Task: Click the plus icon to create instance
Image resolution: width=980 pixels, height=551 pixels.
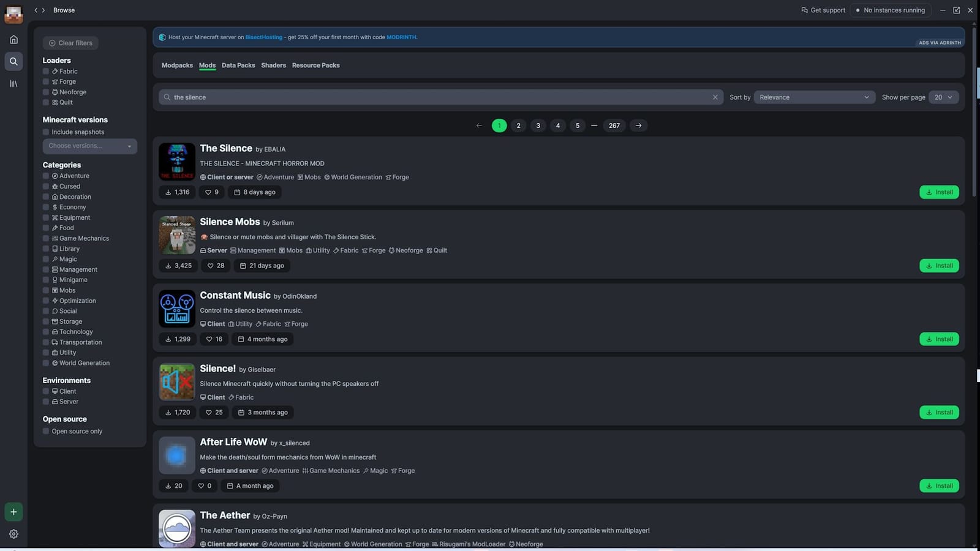Action: pos(13,512)
